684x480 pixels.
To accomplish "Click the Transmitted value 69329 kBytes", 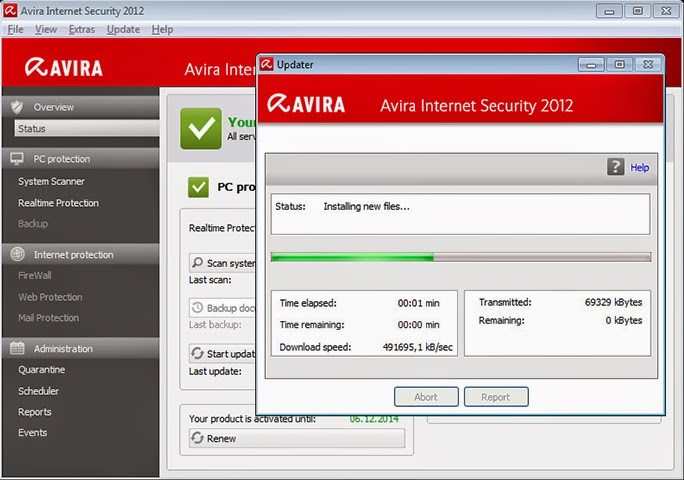I will [613, 302].
